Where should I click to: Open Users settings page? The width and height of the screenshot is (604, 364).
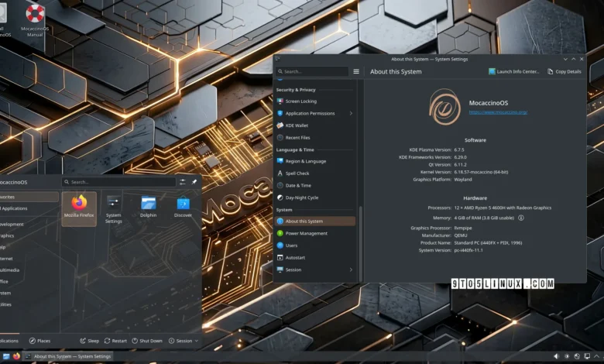(315, 246)
